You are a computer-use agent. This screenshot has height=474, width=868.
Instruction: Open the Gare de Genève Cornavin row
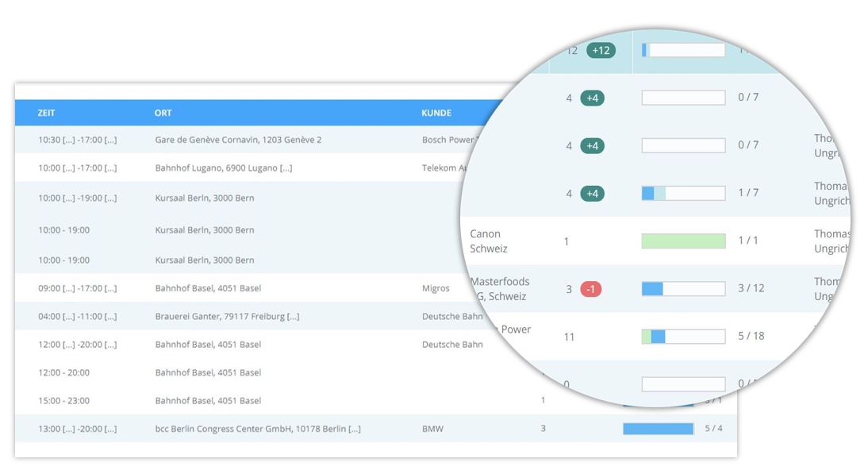[238, 140]
